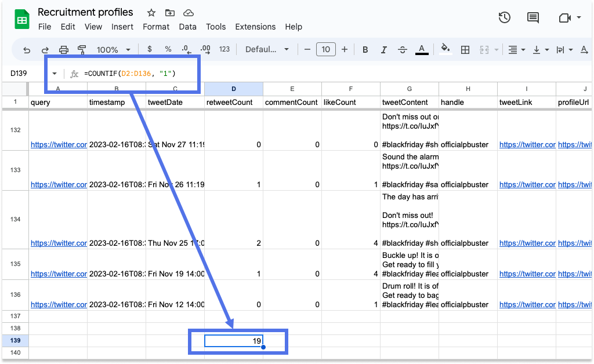Toggle bold formatting
Screen dimensions: 594x364
[x=365, y=50]
